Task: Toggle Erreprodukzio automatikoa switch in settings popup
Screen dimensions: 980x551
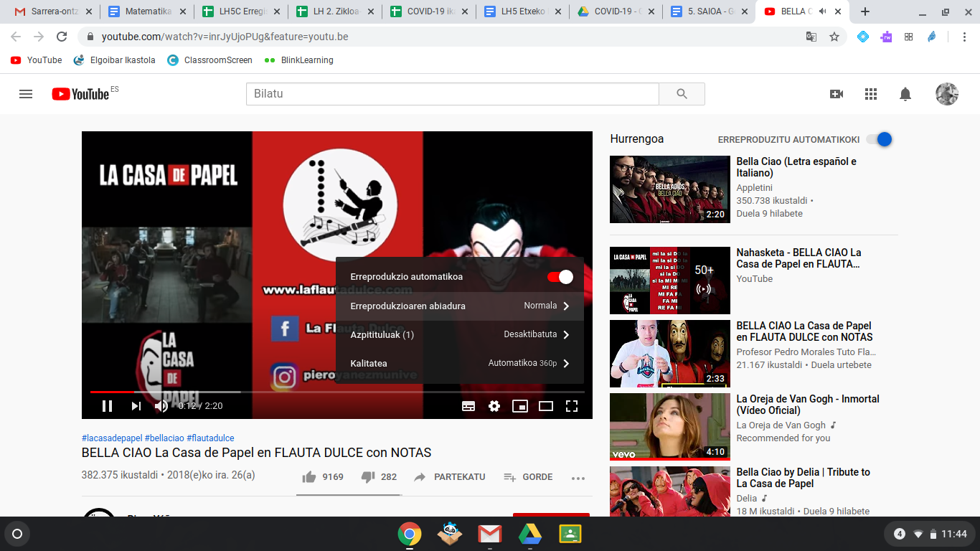Action: 560,277
